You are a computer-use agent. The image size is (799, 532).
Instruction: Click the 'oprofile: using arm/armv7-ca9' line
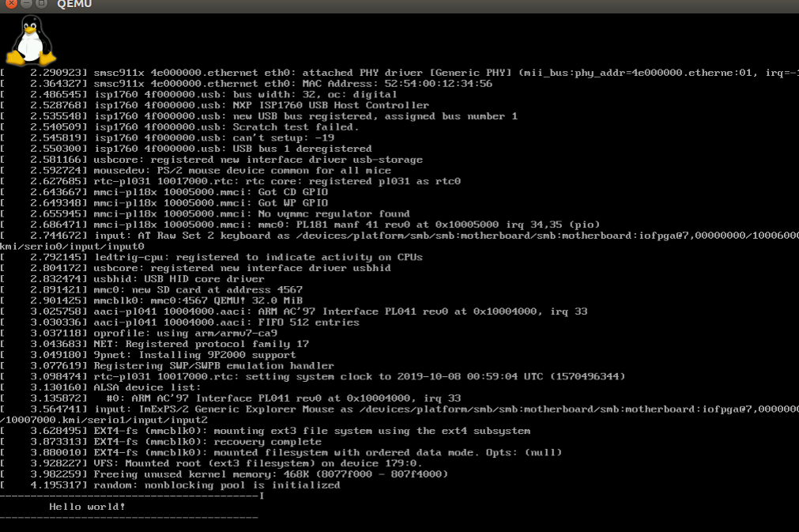click(x=138, y=334)
